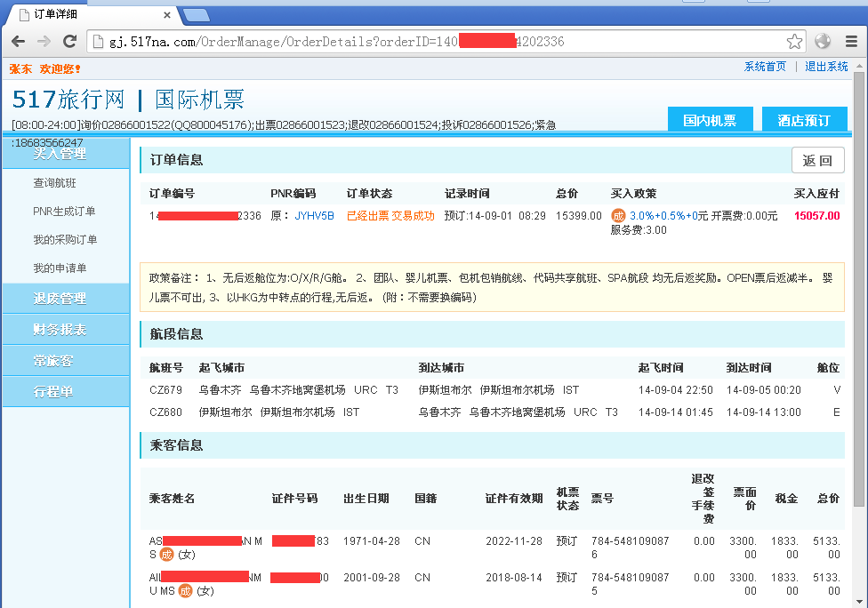Click the 航段信息 section heading

click(x=177, y=334)
